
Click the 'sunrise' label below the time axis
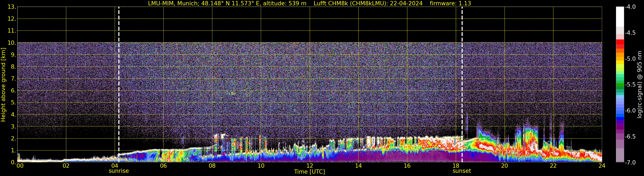[119, 171]
